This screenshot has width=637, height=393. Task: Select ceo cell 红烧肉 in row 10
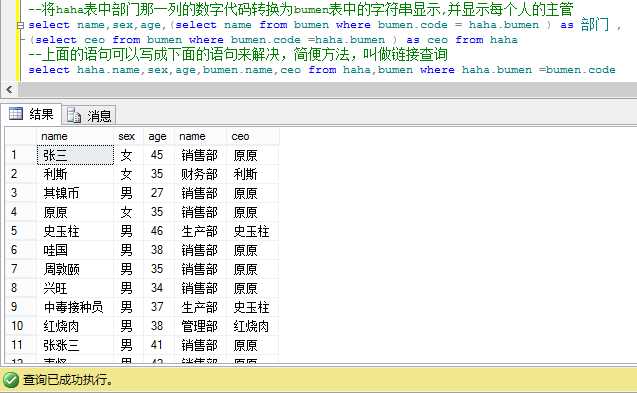tap(252, 326)
